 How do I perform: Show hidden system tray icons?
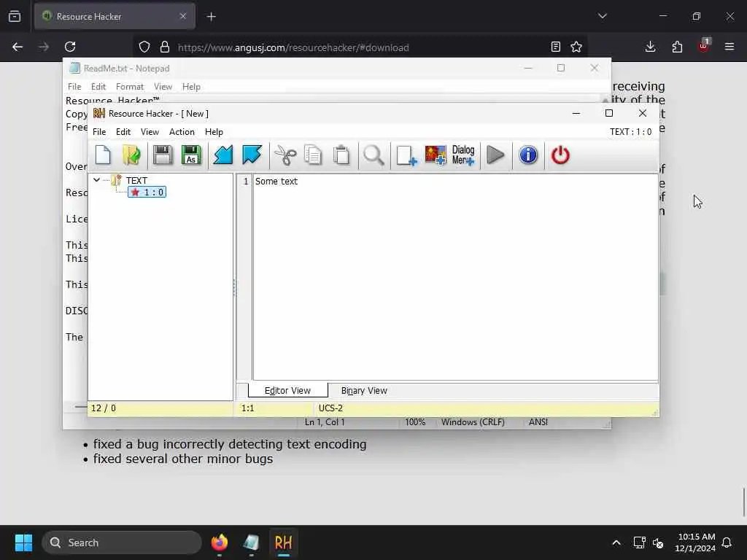616,542
